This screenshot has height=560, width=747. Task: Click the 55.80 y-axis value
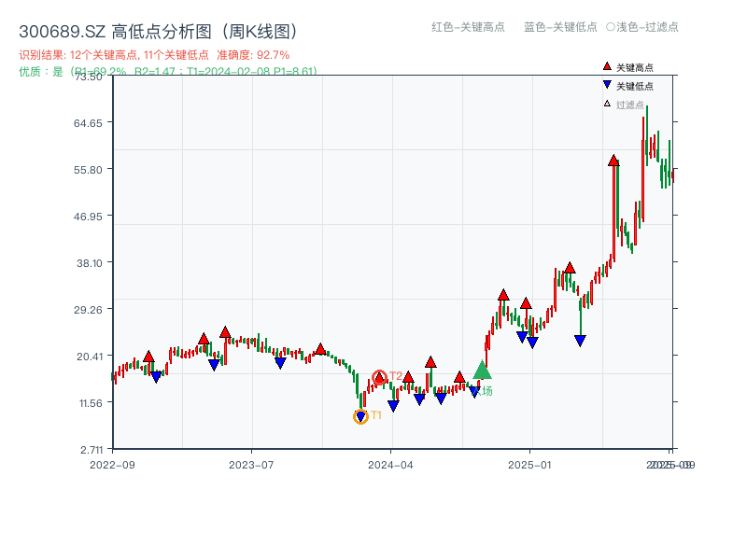[88, 170]
